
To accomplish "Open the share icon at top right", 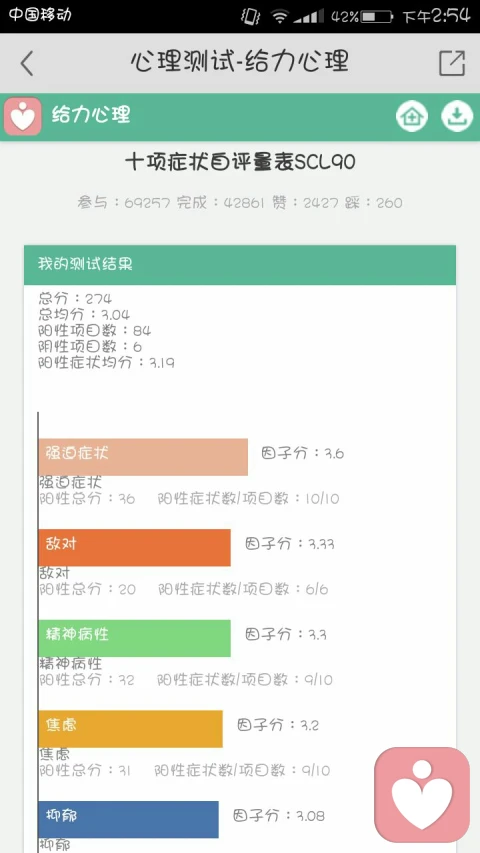I will [452, 63].
